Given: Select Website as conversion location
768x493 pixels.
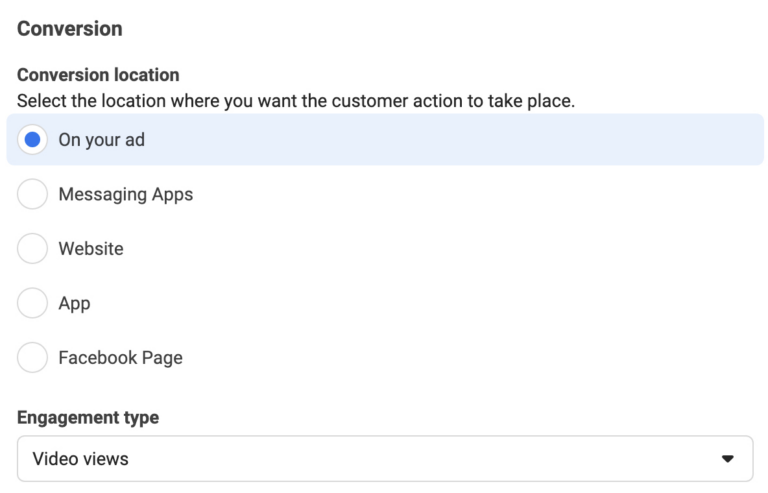Looking at the screenshot, I should (x=32, y=248).
